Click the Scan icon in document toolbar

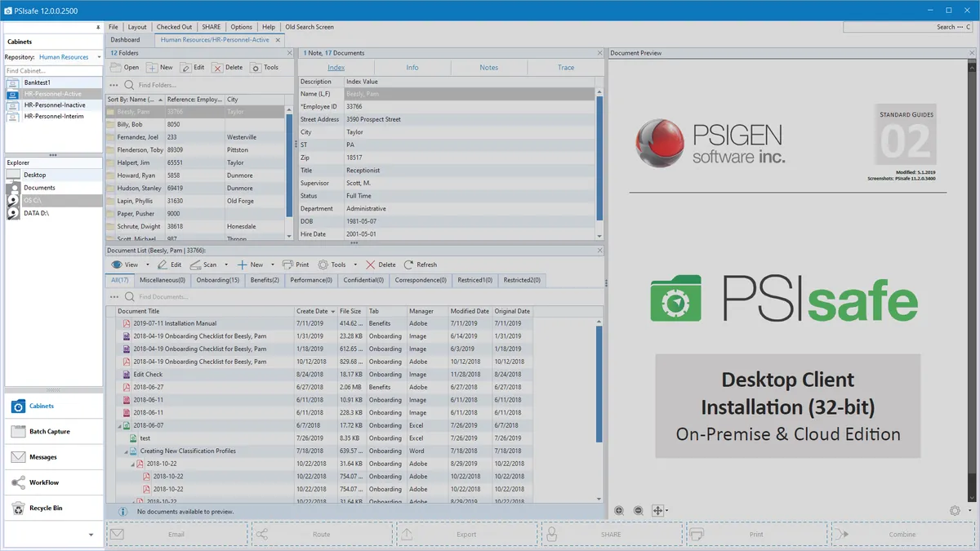(x=196, y=264)
